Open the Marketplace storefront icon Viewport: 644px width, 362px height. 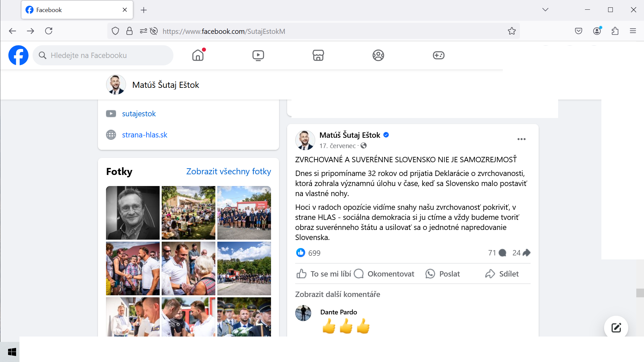[x=318, y=55]
